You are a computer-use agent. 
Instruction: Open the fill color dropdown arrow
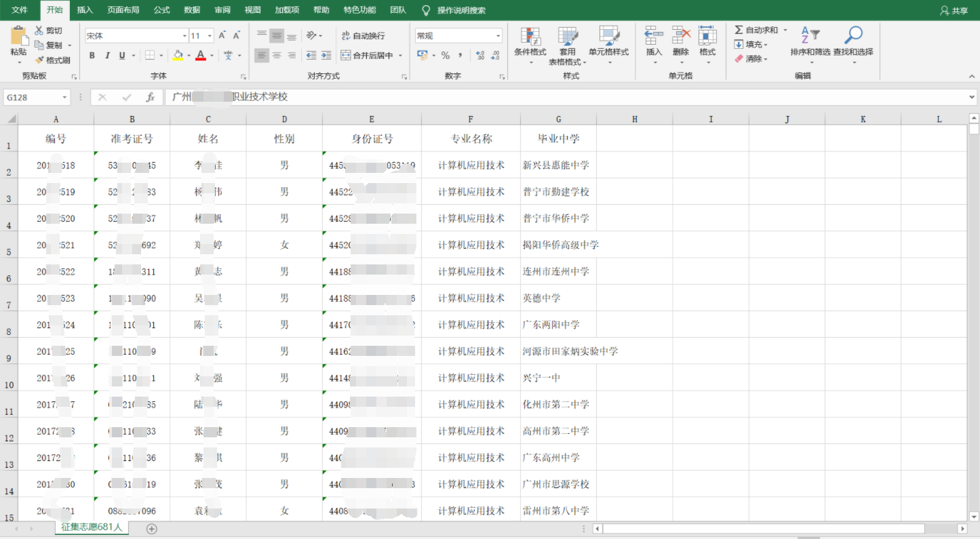point(189,56)
